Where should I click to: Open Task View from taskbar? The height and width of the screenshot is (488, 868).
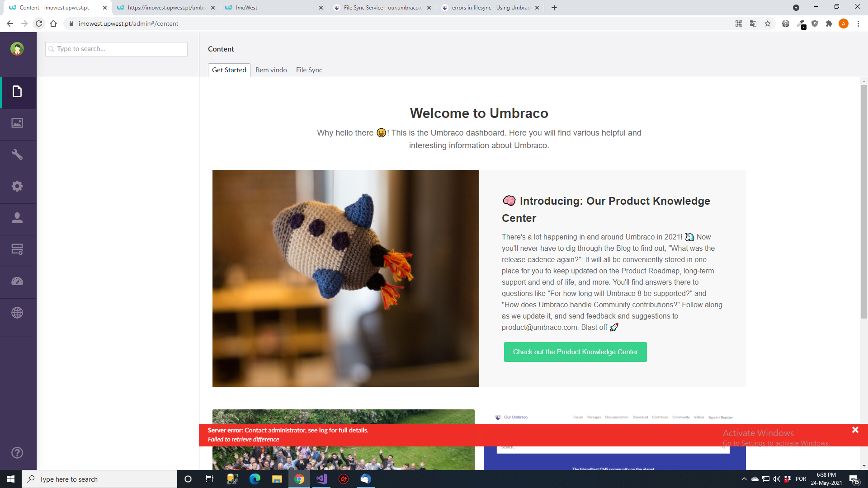click(x=210, y=479)
